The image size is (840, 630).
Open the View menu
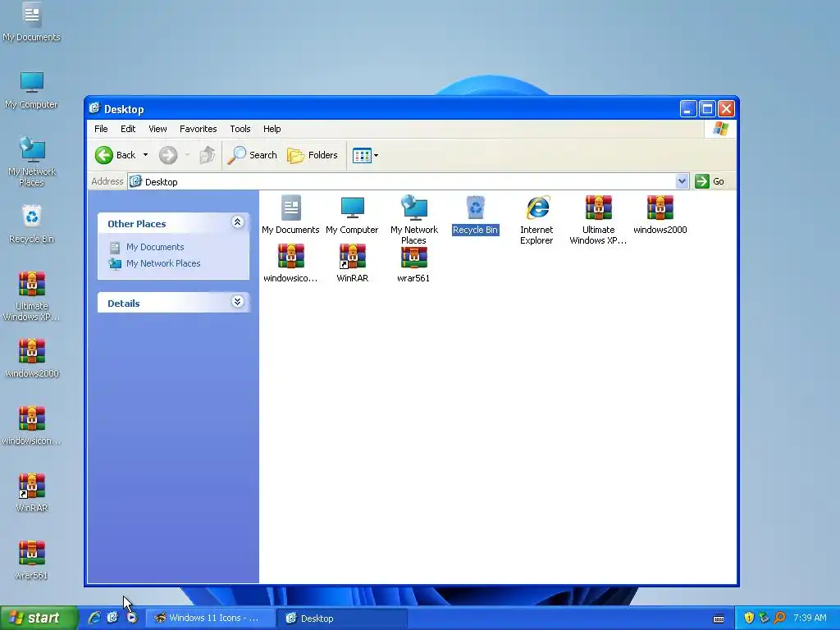click(x=157, y=129)
